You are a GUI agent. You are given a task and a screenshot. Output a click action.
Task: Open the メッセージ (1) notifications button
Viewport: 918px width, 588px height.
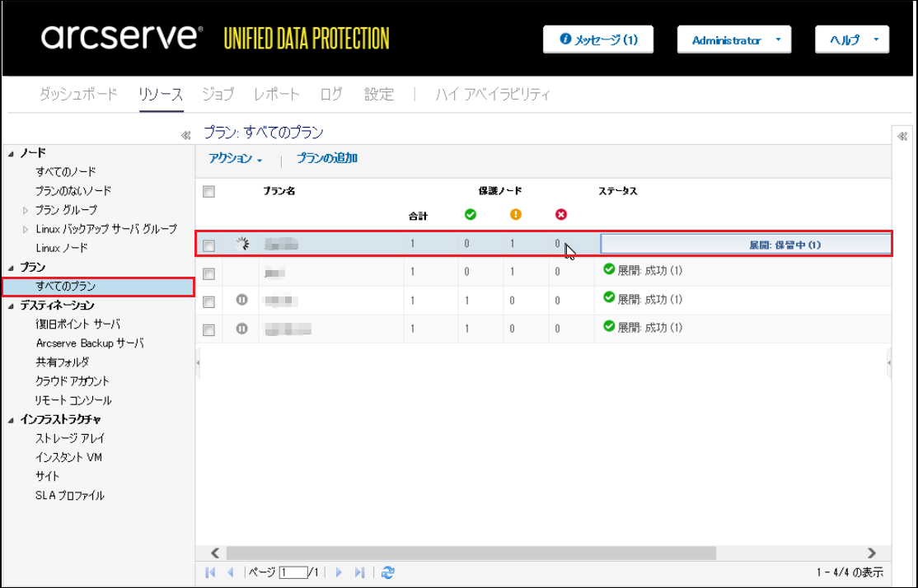597,40
